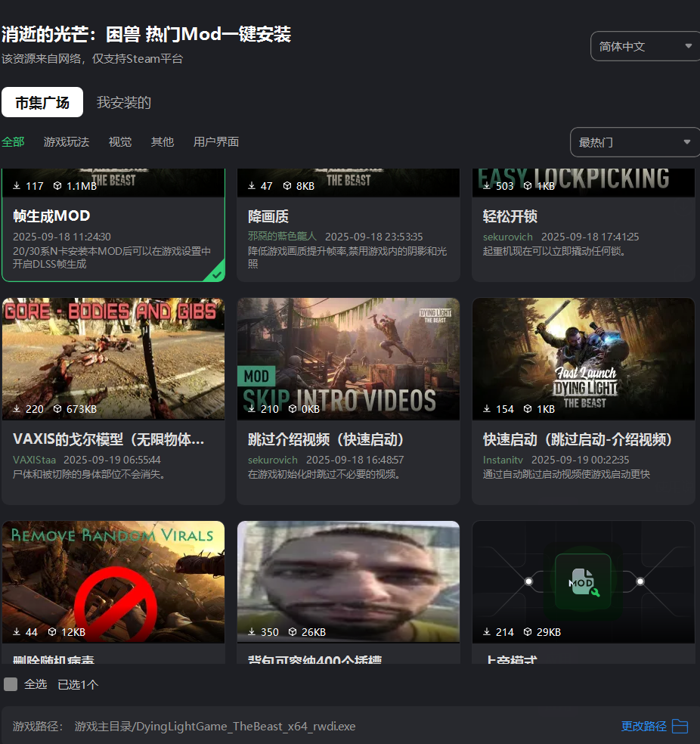
Task: Click the date 2025-09-19 06:55:44
Action: [112, 460]
